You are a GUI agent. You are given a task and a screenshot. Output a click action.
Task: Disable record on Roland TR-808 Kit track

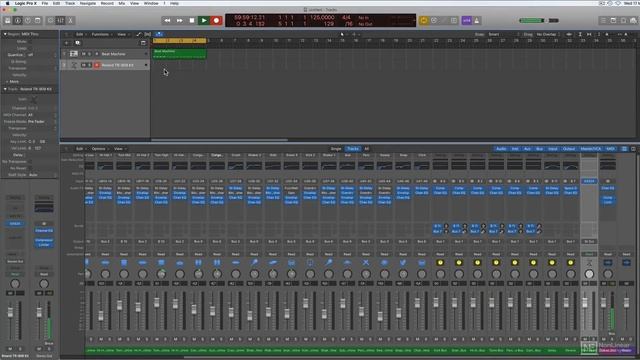(x=97, y=65)
